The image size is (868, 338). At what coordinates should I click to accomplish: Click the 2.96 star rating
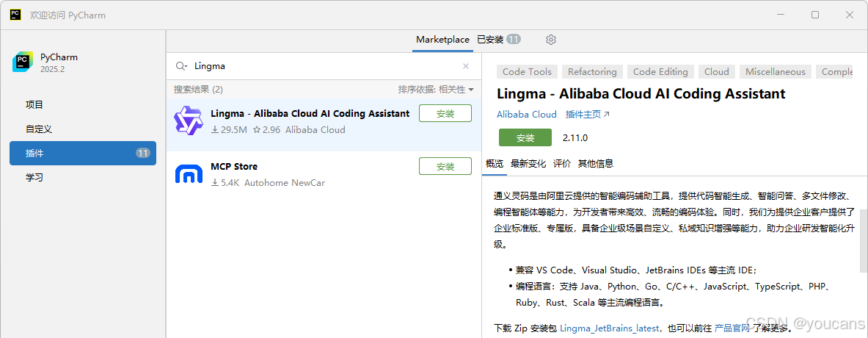click(267, 129)
